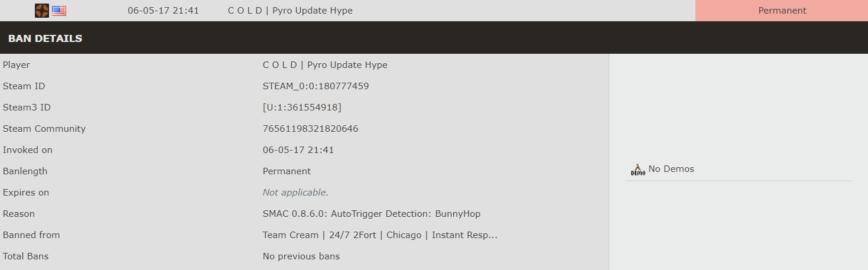Viewport: 868px width, 270px height.
Task: Click the Demos lambda icon
Action: point(638,170)
